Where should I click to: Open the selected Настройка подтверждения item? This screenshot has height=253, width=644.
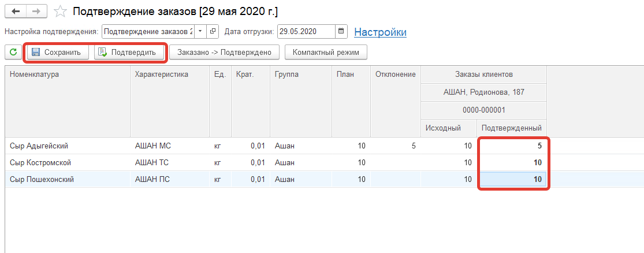tap(213, 32)
